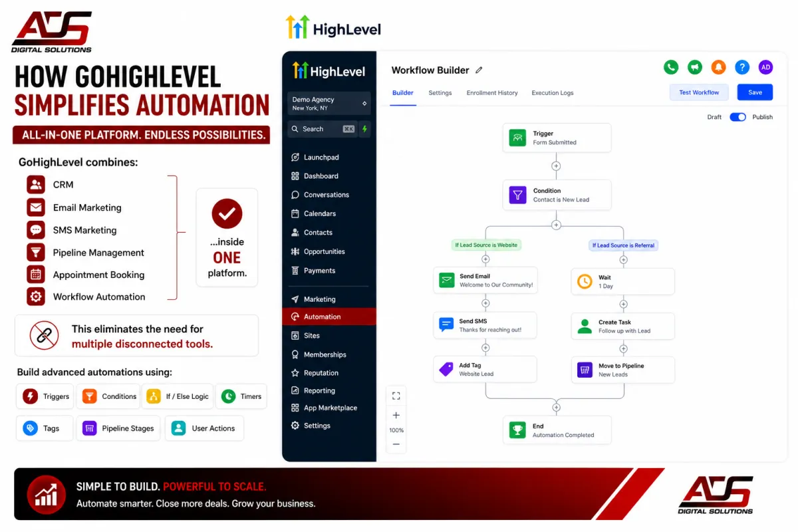This screenshot has width=798, height=532.
Task: Switch to the Settings tab
Action: (x=440, y=93)
